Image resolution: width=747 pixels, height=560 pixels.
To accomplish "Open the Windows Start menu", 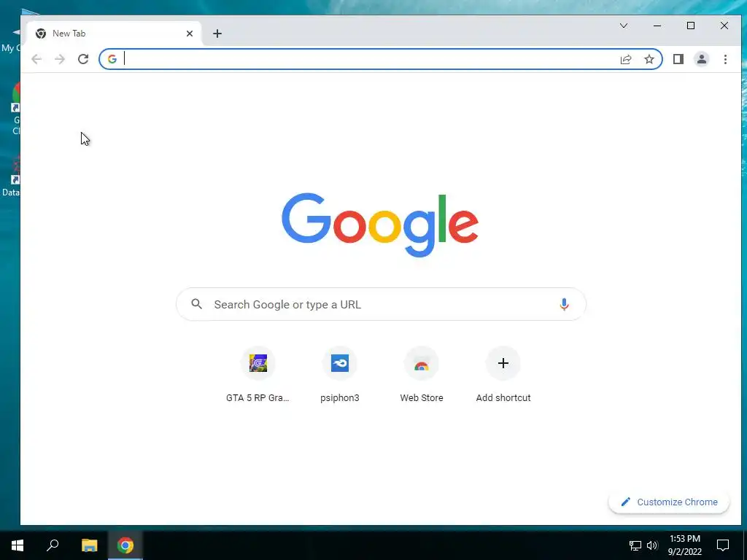I will pyautogui.click(x=18, y=545).
